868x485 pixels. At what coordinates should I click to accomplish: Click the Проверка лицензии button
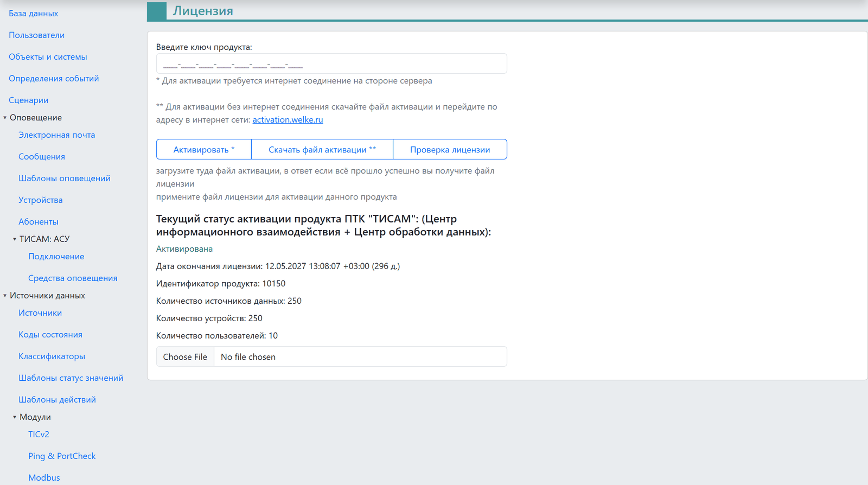450,149
